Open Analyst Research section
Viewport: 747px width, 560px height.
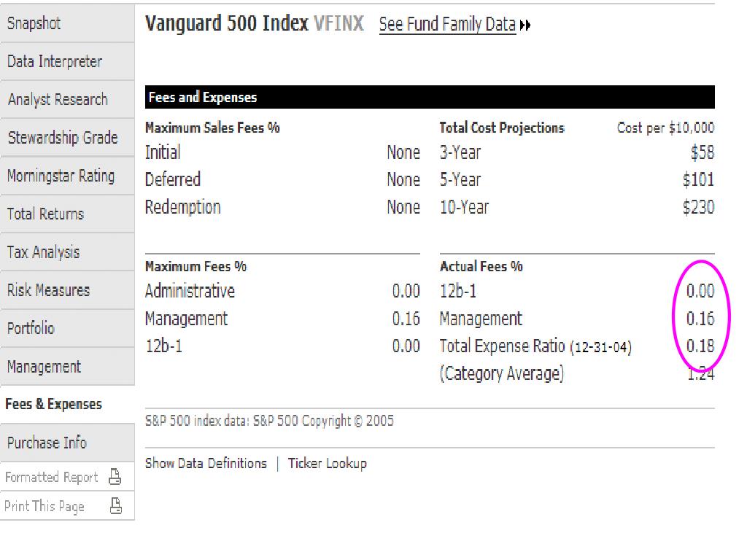point(58,99)
